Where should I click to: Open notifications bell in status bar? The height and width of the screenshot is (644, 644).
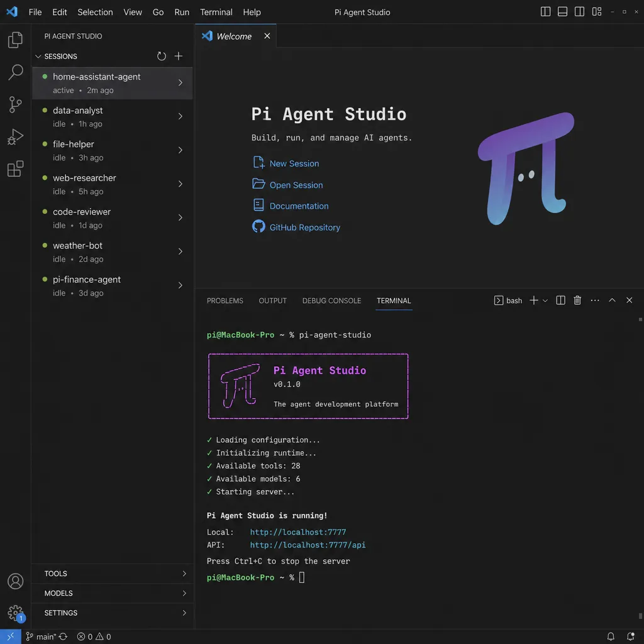611,636
